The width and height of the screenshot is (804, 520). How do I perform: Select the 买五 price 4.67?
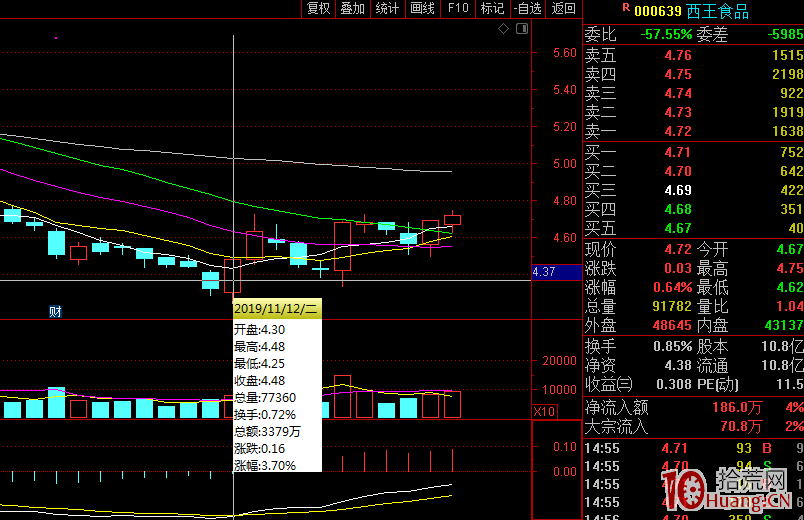(x=678, y=228)
